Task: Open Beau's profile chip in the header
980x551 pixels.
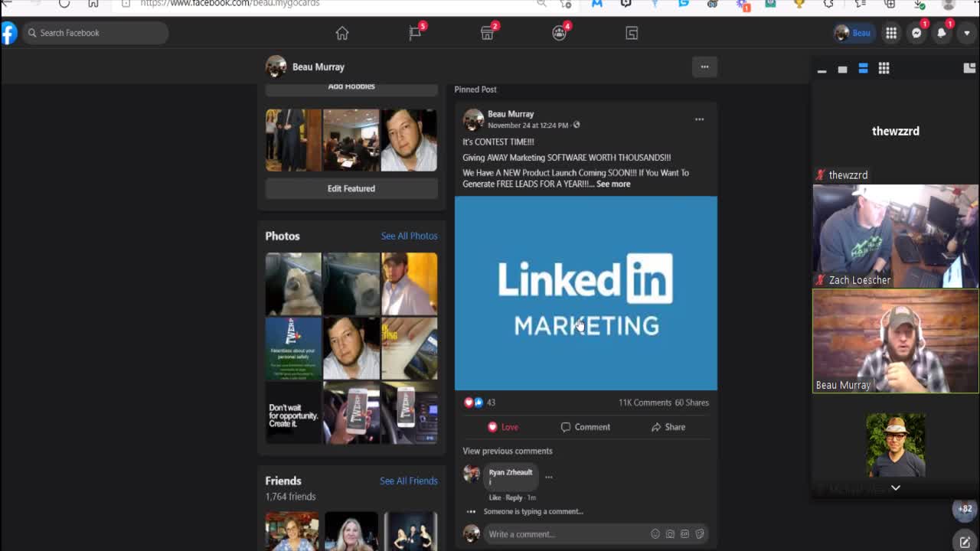Action: click(x=853, y=33)
